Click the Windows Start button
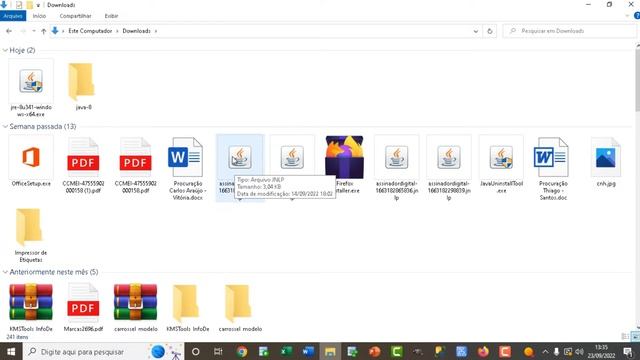This screenshot has width=640, height=360. point(11,351)
